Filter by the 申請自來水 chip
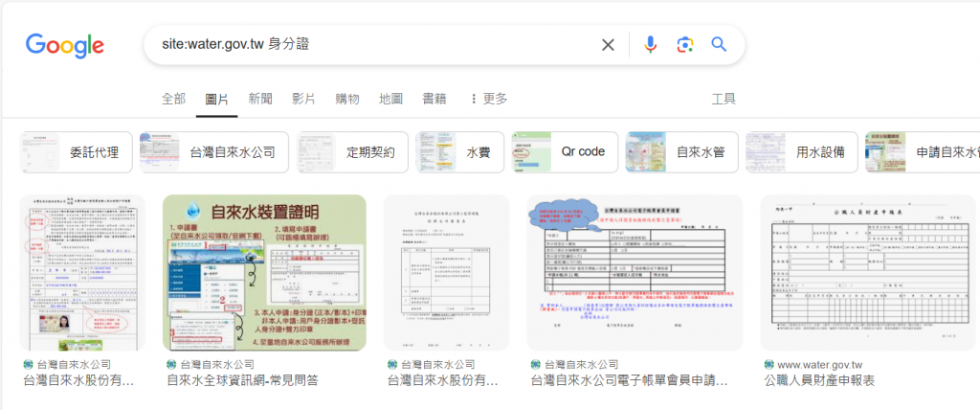The width and height of the screenshot is (980, 410). point(923,152)
